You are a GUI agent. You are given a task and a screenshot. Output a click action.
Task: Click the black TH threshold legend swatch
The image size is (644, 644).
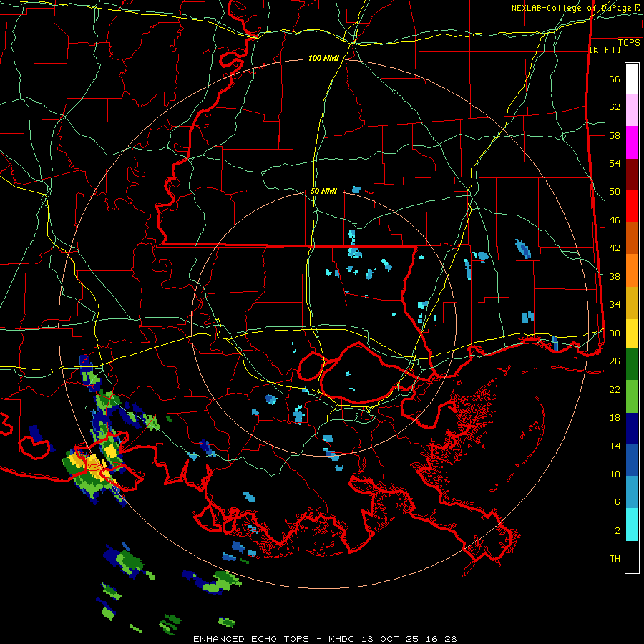pyautogui.click(x=632, y=557)
